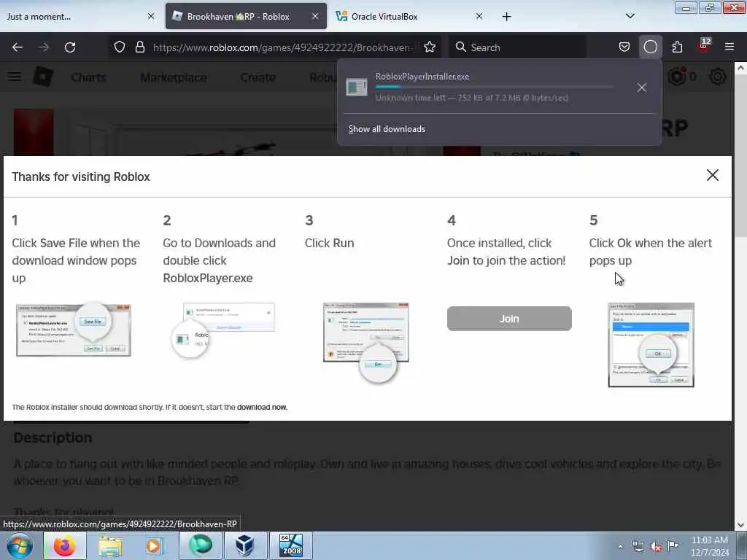The image size is (747, 560).
Task: Click the Run dialog illustration
Action: 366,342
